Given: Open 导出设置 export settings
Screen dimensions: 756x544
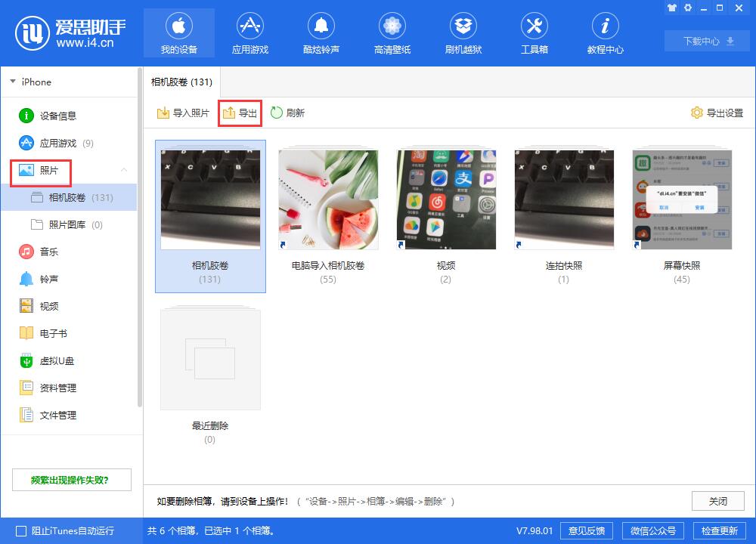Looking at the screenshot, I should tap(715, 113).
